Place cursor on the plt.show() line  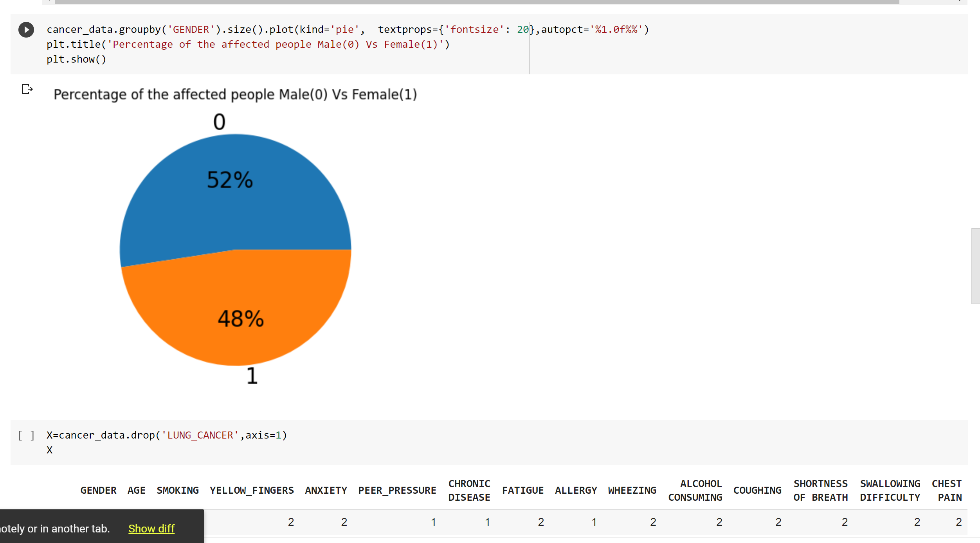coord(77,59)
